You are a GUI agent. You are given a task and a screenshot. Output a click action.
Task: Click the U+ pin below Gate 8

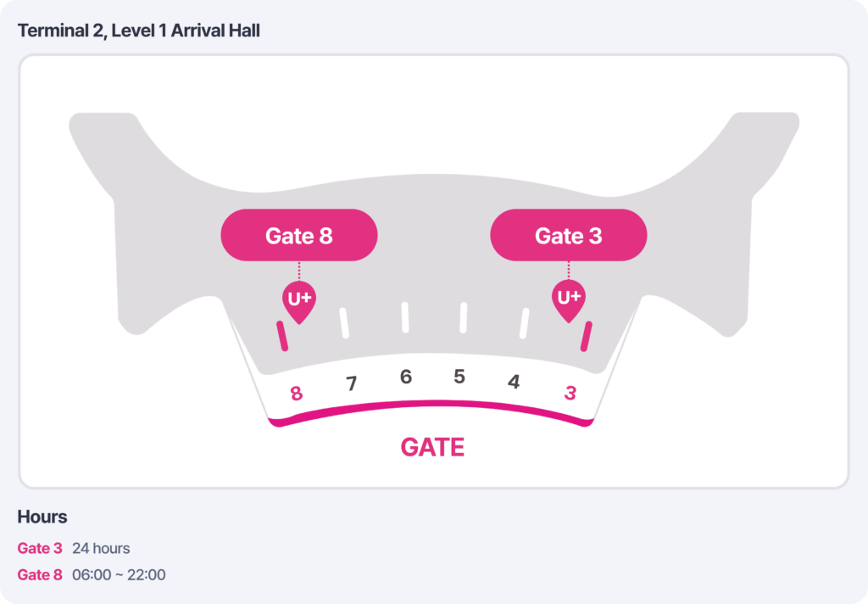click(298, 300)
